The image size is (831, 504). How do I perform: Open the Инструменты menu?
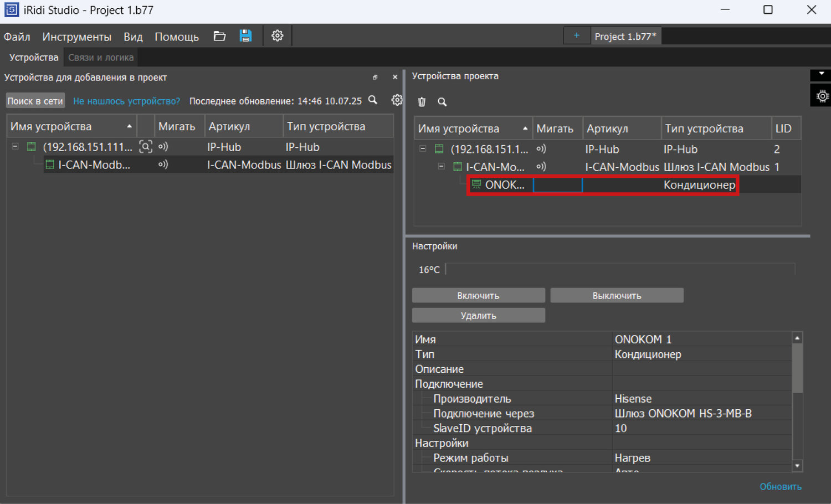(76, 37)
